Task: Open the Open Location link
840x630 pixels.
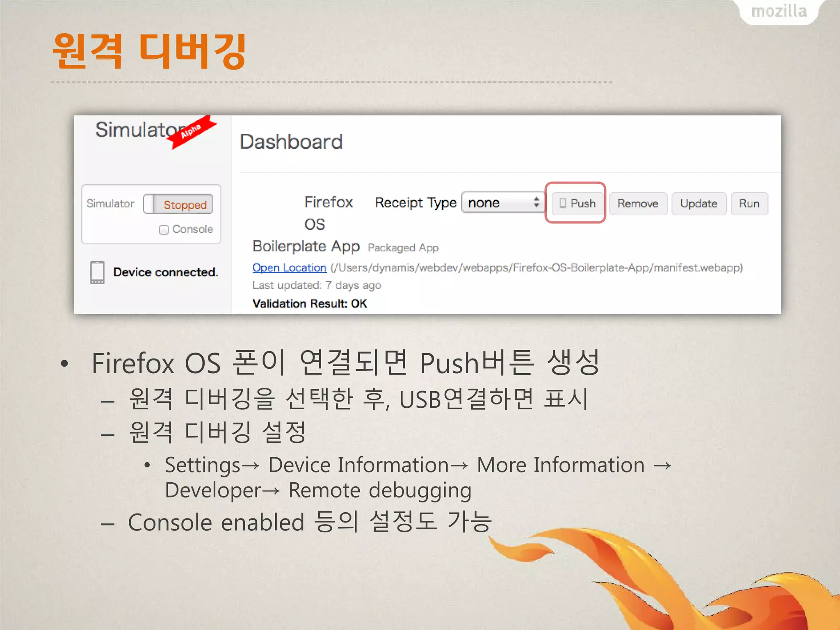Action: point(289,267)
